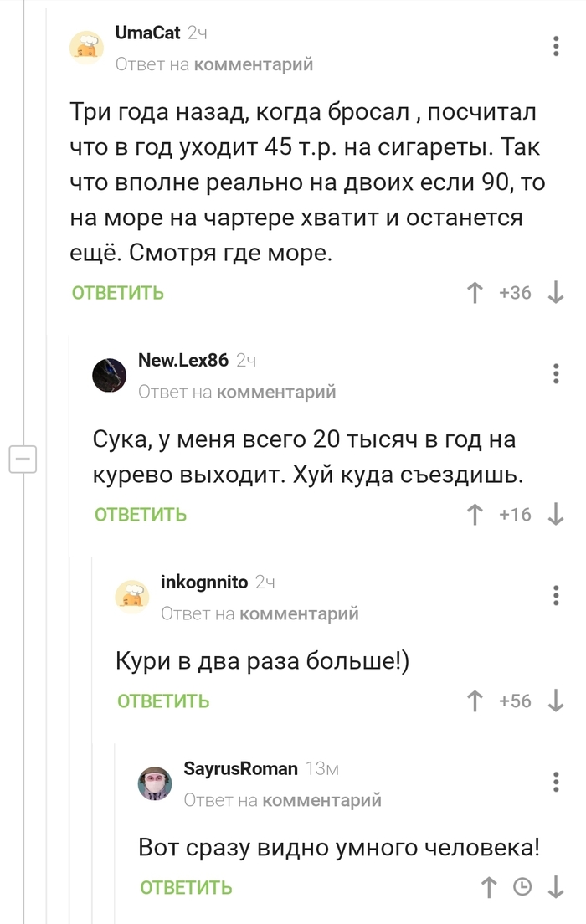
Task: Open SayrusRoman's profile via username
Action: (x=240, y=768)
